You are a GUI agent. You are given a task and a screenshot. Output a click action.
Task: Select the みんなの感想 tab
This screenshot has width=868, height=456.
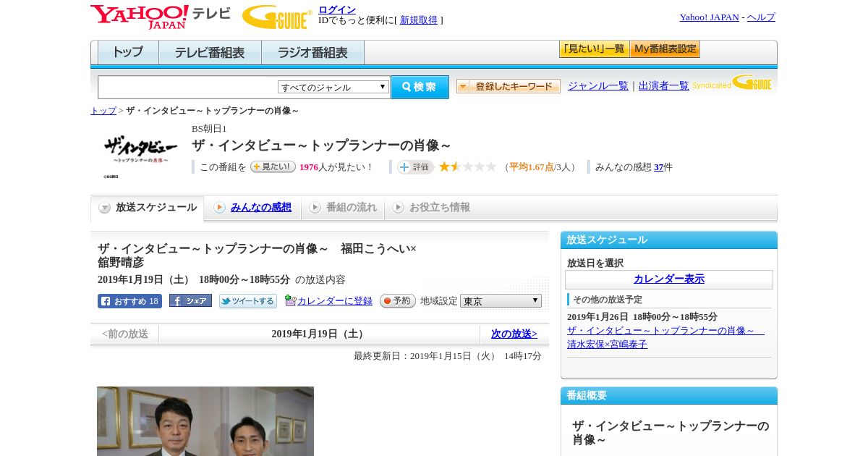point(252,208)
